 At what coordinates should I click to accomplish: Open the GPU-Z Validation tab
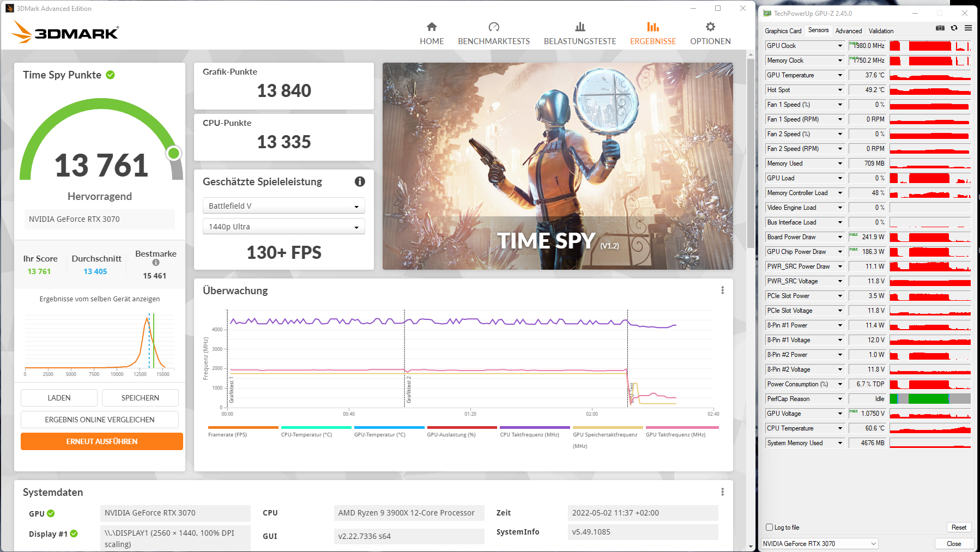(x=881, y=31)
